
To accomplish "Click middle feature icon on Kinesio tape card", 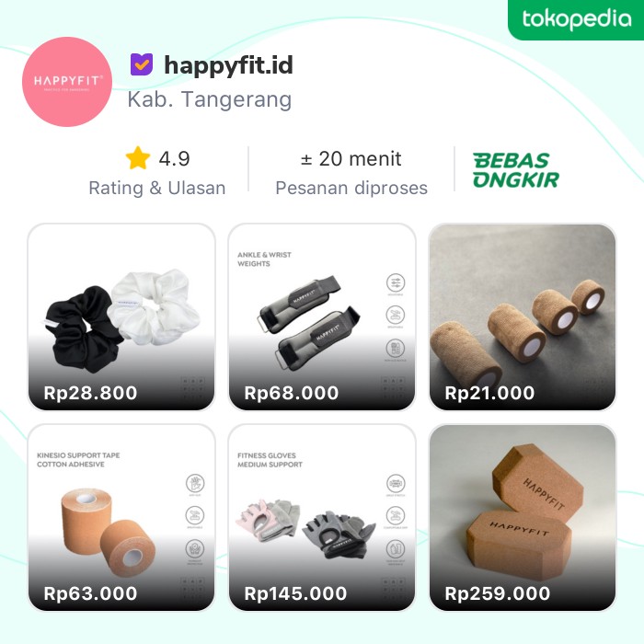I will coord(195,515).
